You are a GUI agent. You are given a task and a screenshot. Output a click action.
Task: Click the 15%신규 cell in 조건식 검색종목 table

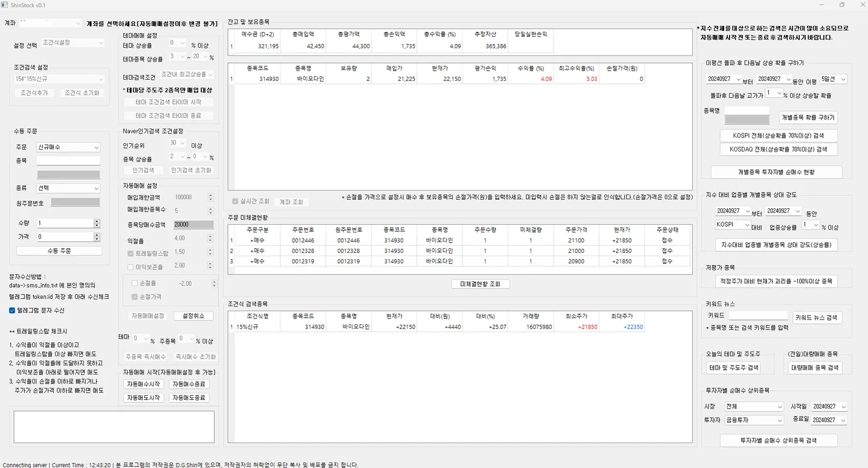pos(258,327)
